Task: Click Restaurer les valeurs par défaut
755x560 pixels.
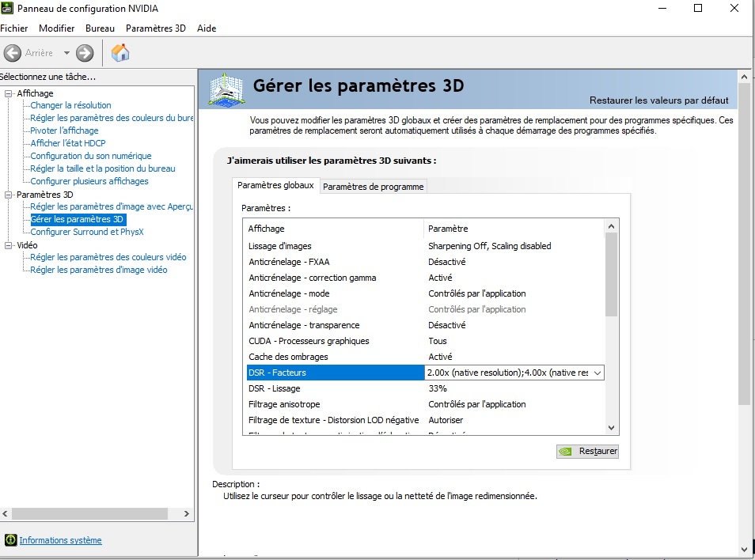Action: [x=658, y=100]
